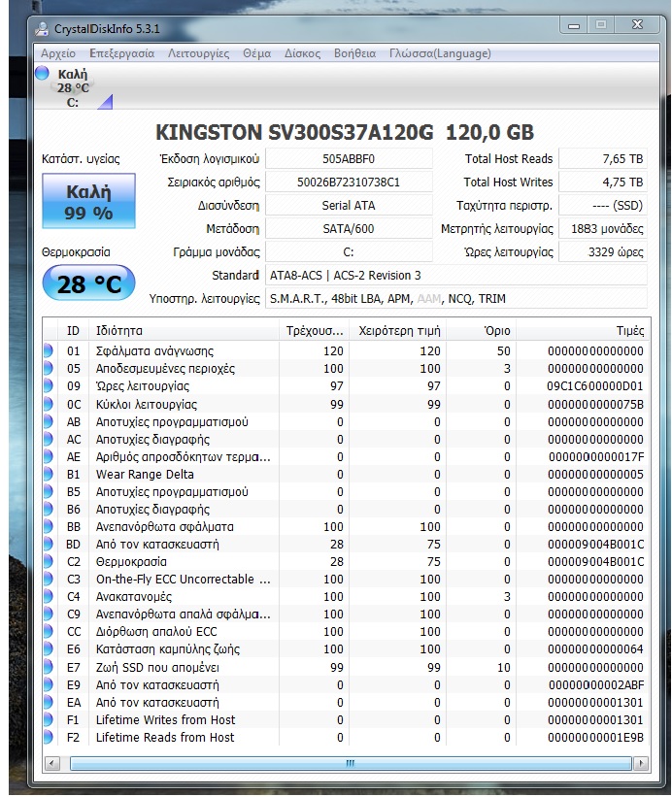Click the status orb for row C9
Image resolution: width=672 pixels, height=797 pixels.
click(49, 614)
